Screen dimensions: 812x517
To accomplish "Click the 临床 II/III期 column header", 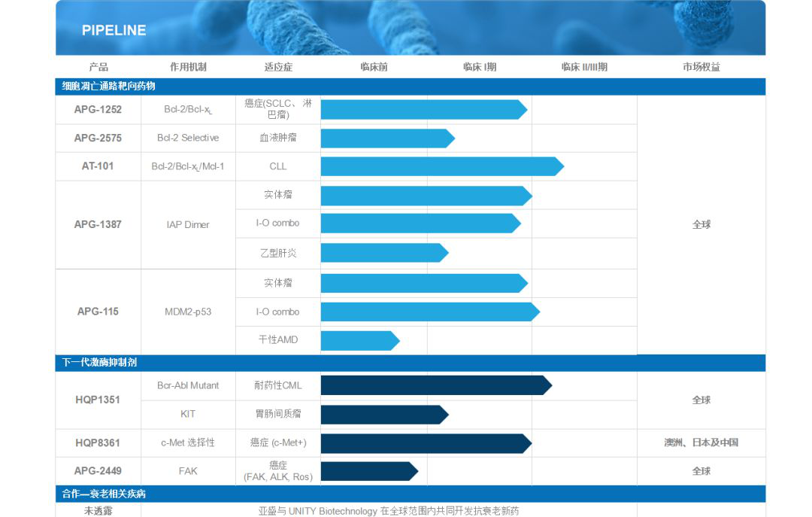I will (x=584, y=66).
